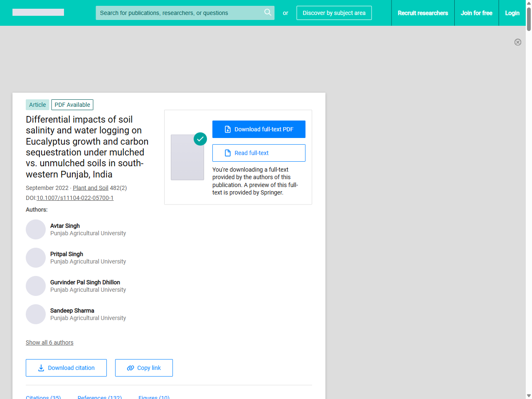Switch to the References (132) tab

(100, 397)
